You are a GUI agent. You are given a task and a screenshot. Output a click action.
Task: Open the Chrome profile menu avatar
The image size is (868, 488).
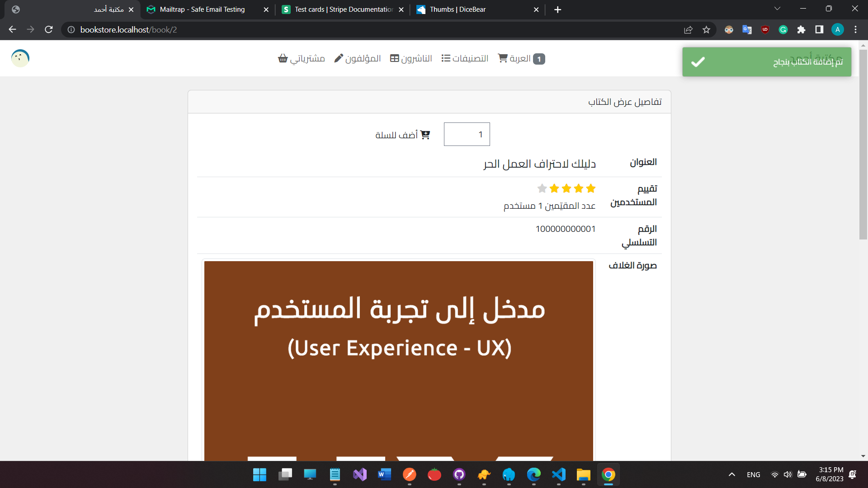tap(837, 29)
